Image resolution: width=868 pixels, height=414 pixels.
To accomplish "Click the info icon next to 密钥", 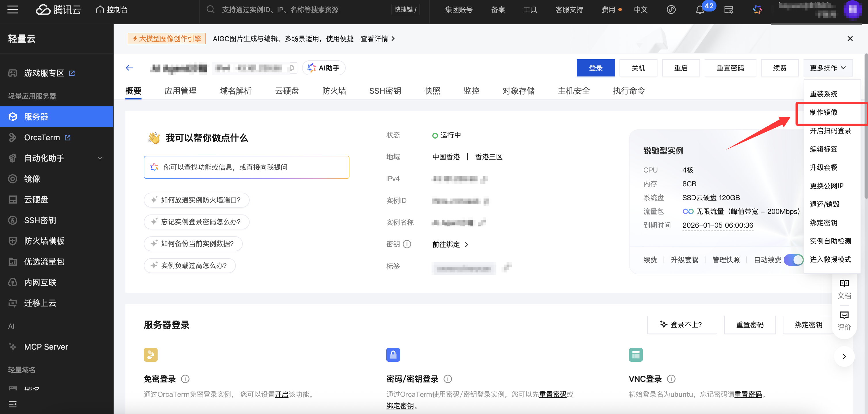I will tap(407, 244).
